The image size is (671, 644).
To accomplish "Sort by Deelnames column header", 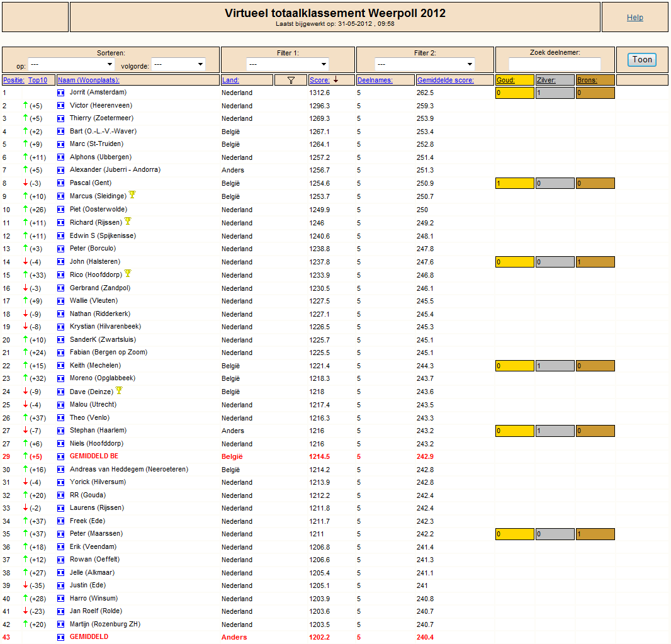I will tap(375, 80).
